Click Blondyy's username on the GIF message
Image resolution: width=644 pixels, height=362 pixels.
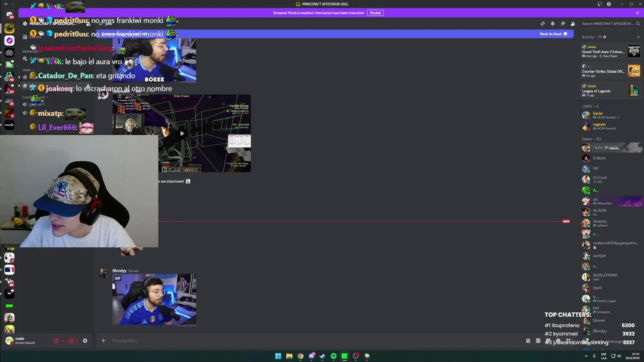click(119, 271)
